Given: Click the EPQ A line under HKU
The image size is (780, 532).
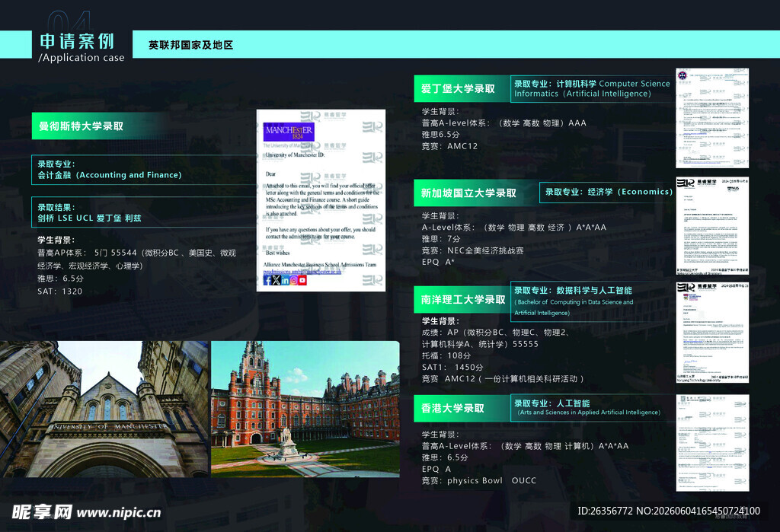Looking at the screenshot, I should tap(436, 469).
